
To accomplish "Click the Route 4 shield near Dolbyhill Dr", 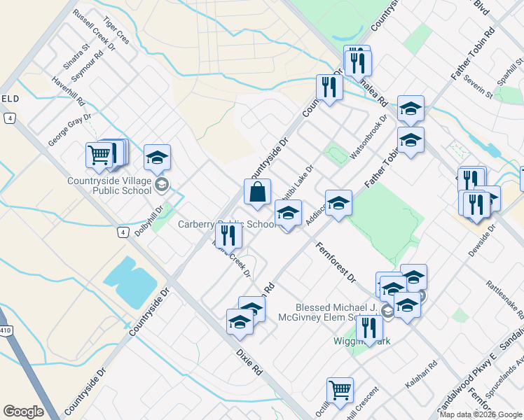I will point(123,232).
